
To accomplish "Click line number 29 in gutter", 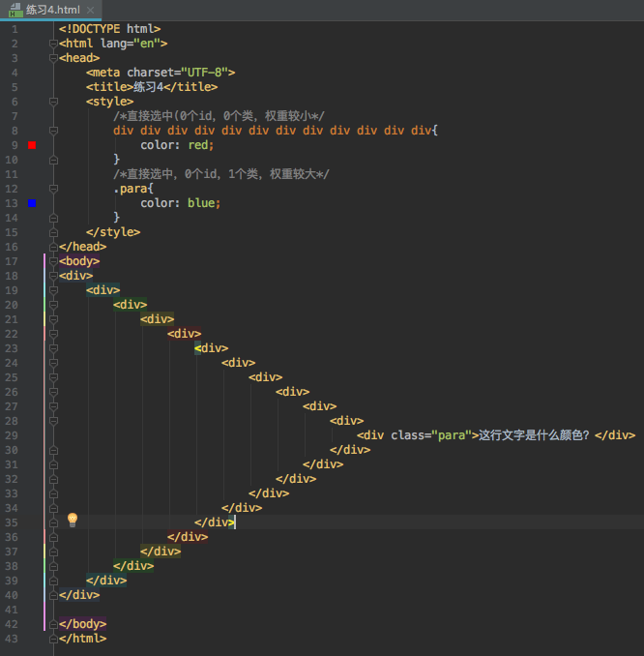I will [x=12, y=436].
